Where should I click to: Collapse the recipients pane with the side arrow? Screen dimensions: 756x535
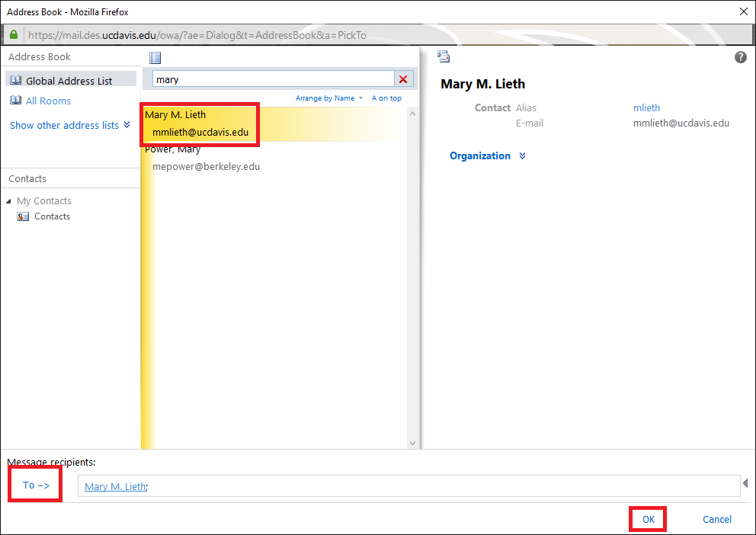point(745,483)
